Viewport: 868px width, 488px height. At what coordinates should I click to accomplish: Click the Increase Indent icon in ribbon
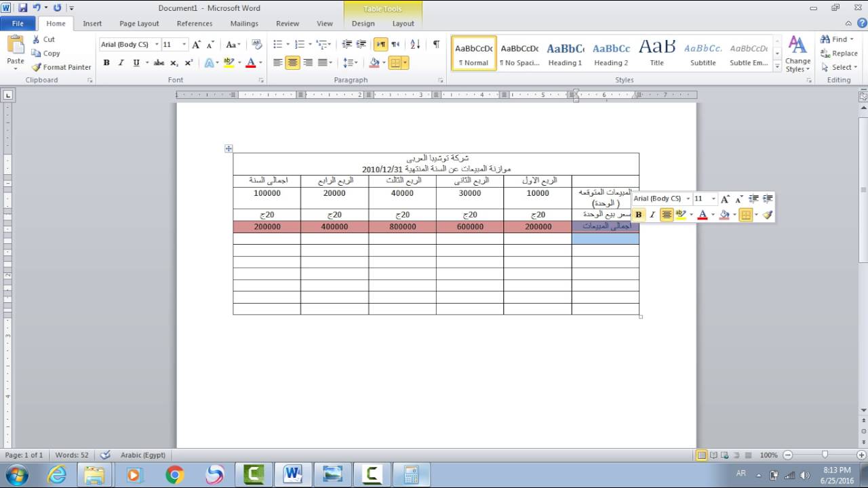(361, 45)
